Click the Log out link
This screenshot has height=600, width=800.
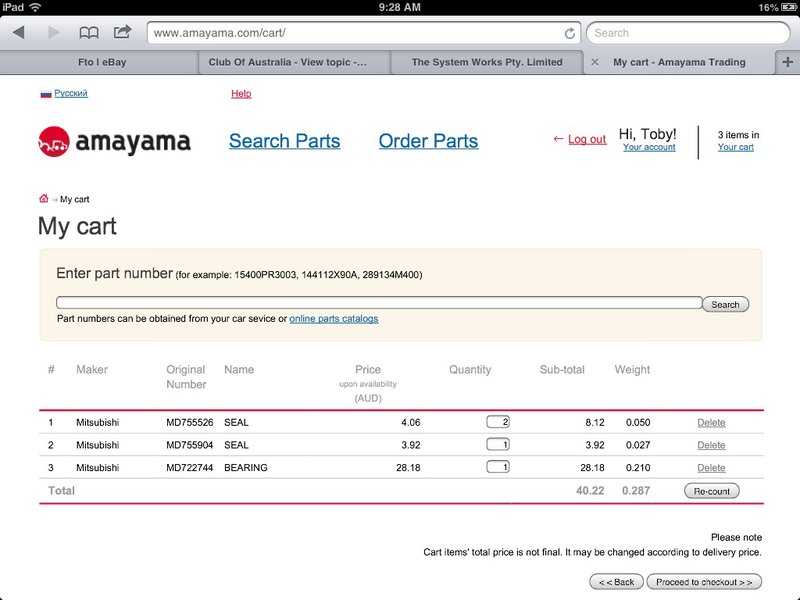pos(587,139)
